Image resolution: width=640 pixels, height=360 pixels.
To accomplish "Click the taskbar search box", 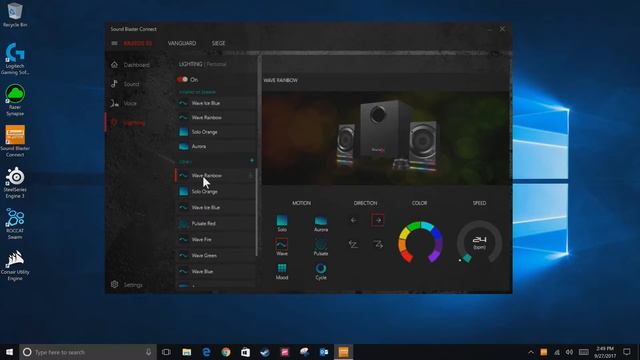I will click(88, 352).
